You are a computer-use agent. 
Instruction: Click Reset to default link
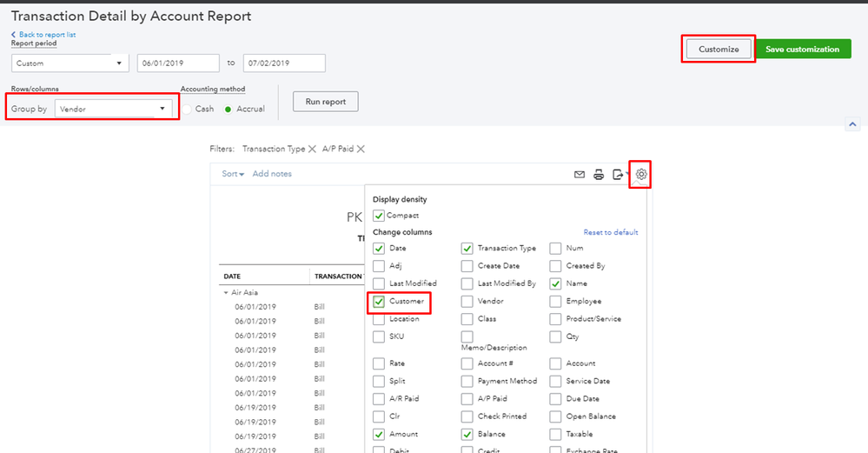point(611,233)
